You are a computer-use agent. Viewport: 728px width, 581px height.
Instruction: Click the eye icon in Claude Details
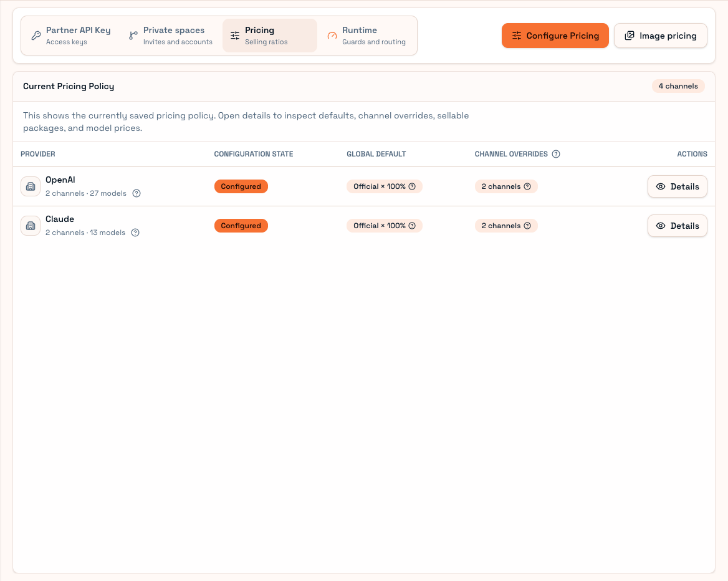(x=661, y=226)
